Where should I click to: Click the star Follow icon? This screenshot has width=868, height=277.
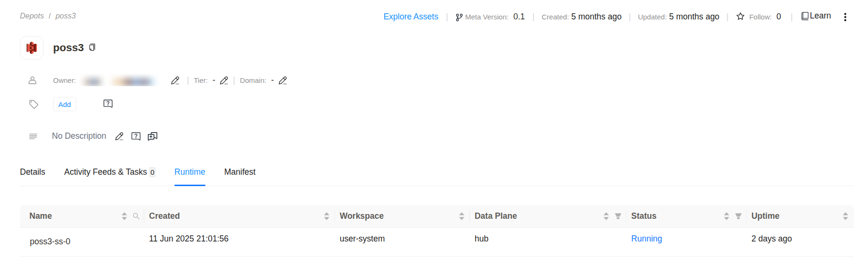coord(740,17)
